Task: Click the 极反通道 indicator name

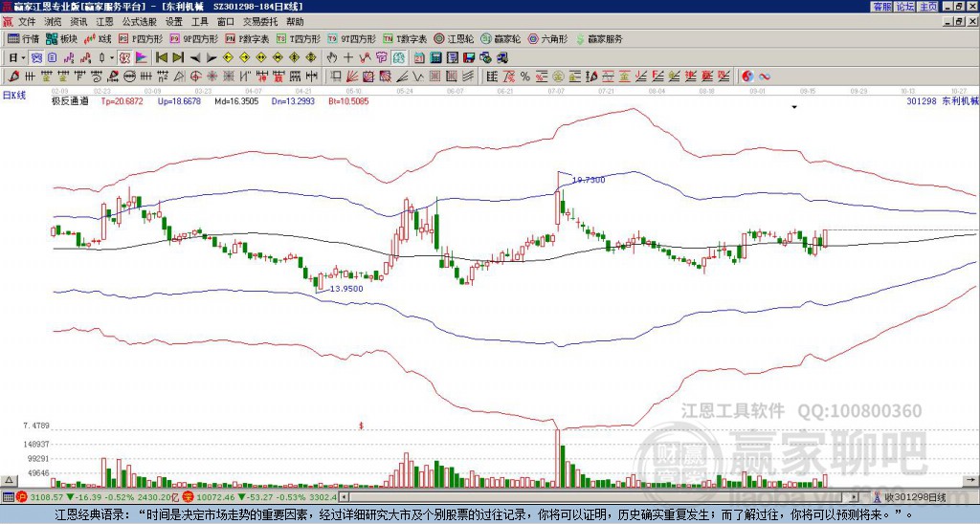Action: pos(70,100)
